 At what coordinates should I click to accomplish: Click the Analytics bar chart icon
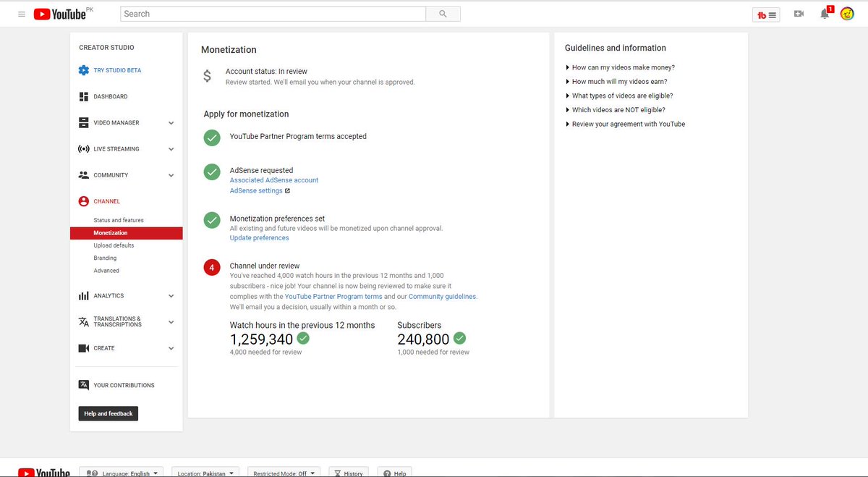coord(84,296)
